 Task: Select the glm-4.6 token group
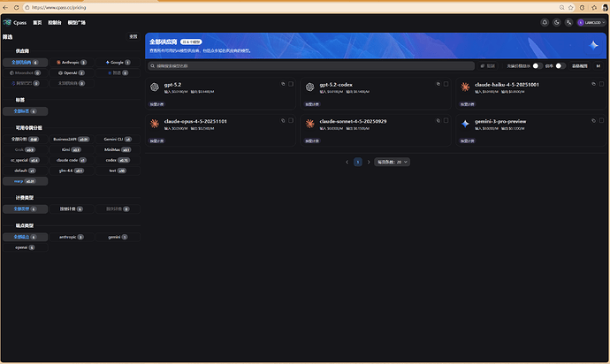pos(72,171)
